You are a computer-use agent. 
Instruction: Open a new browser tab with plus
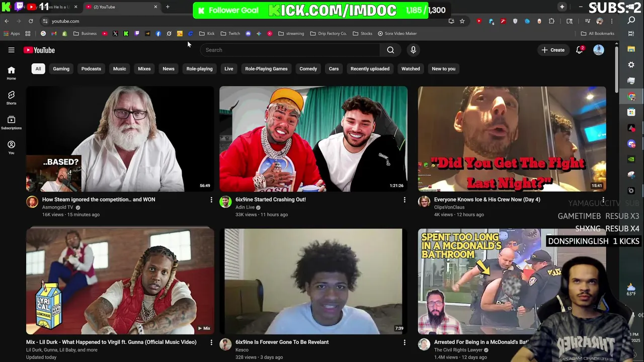[x=168, y=7]
